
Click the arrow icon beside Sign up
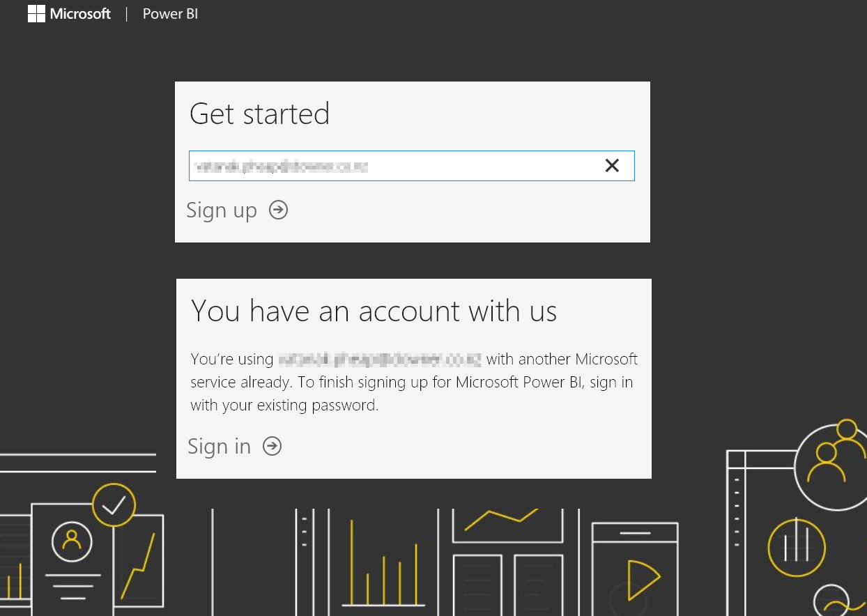[x=279, y=210]
